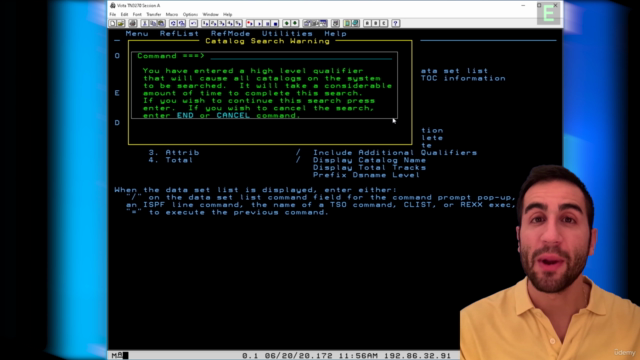
Task: Click the Print screen toolbar icon
Action: [132, 23]
